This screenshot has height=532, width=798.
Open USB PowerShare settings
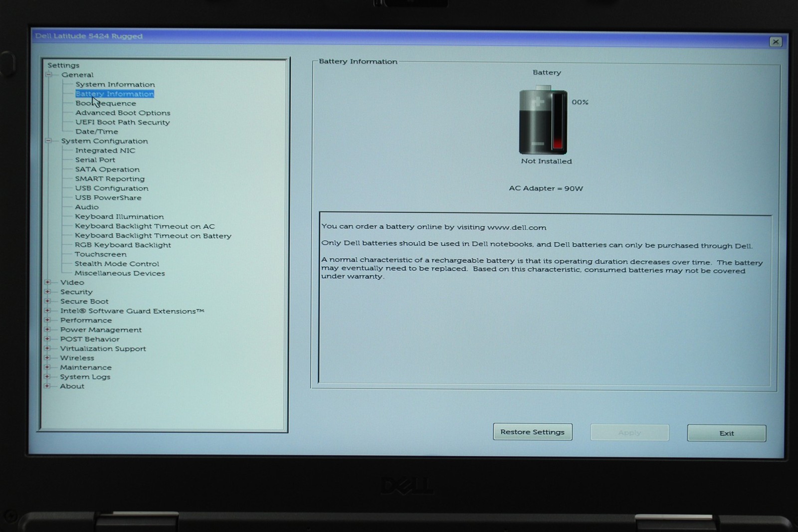108,198
